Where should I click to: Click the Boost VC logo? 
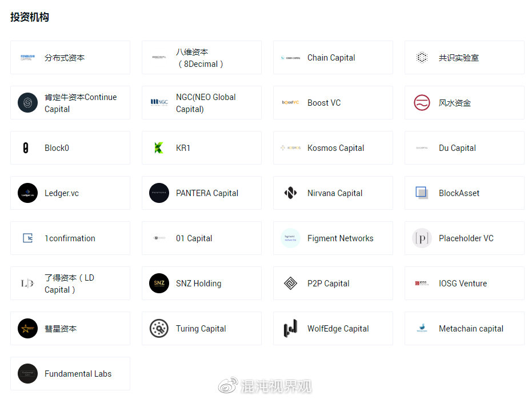pyautogui.click(x=290, y=102)
